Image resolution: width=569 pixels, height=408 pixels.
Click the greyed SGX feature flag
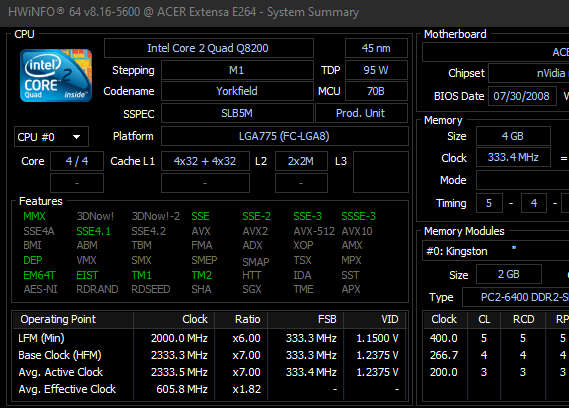tap(252, 289)
